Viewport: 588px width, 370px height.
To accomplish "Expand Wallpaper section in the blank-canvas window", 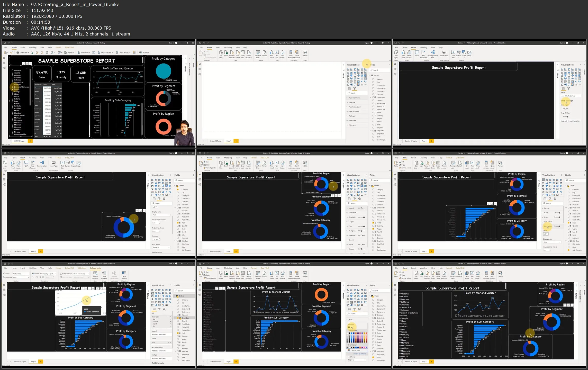I will click(x=357, y=116).
